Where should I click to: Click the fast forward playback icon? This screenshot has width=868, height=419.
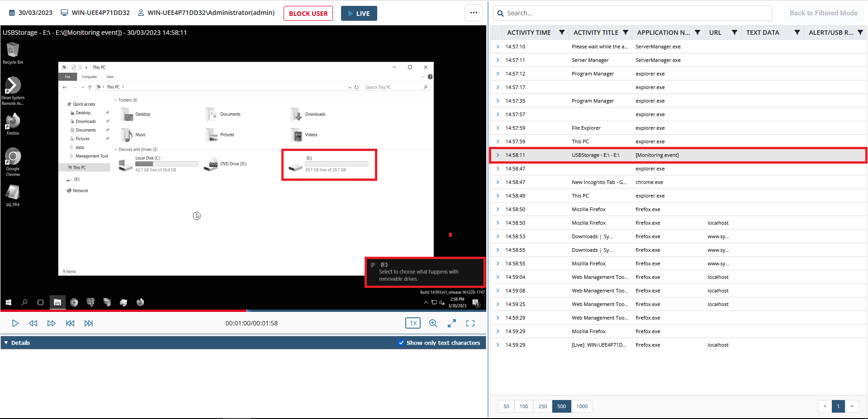click(x=52, y=323)
